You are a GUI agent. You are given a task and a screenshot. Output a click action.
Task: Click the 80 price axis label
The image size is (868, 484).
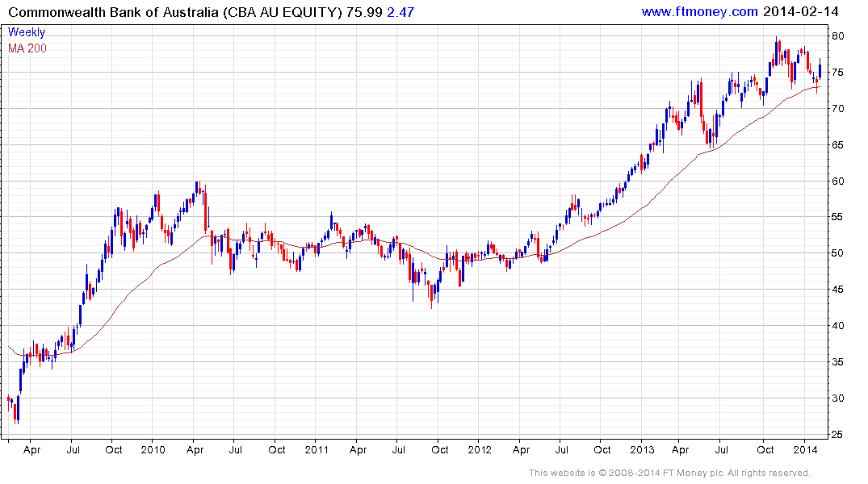pos(837,36)
